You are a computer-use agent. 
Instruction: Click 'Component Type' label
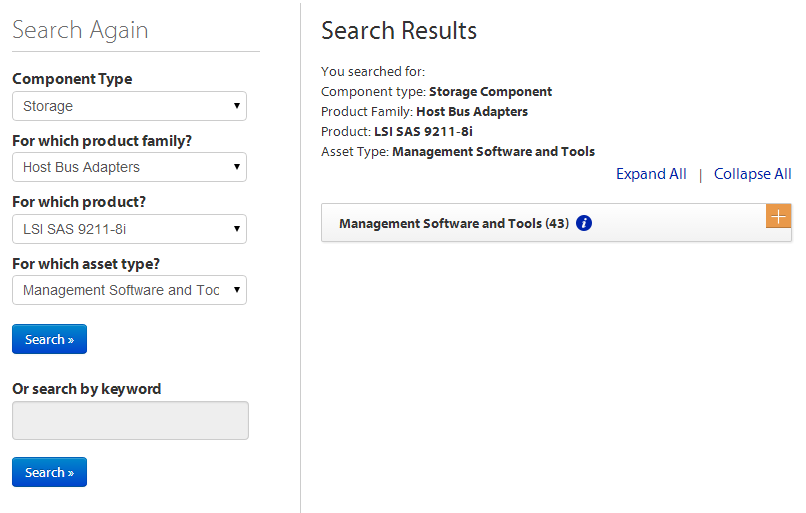point(72,79)
